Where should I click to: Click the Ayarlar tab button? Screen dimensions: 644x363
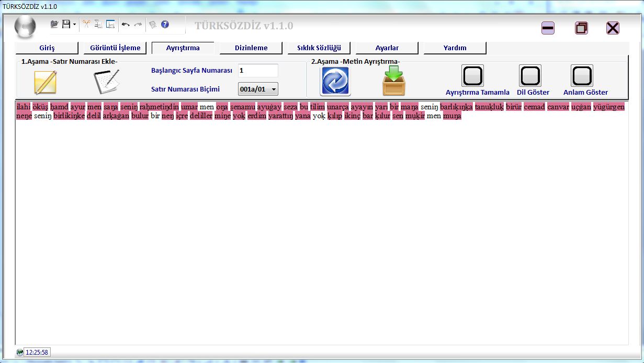pos(387,48)
